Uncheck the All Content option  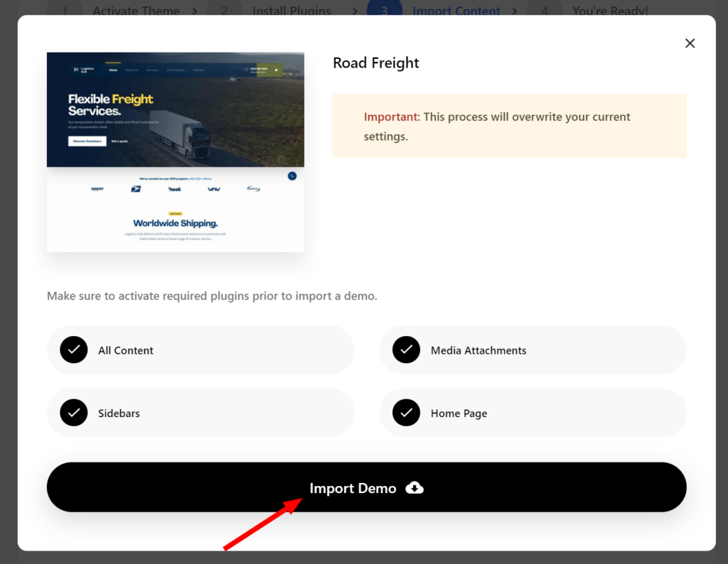74,349
